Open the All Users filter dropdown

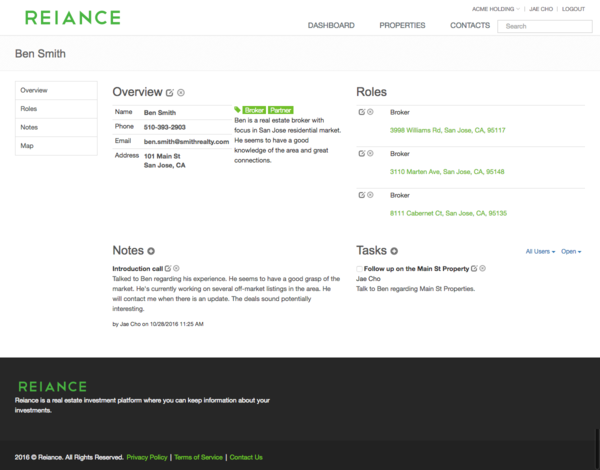point(540,252)
